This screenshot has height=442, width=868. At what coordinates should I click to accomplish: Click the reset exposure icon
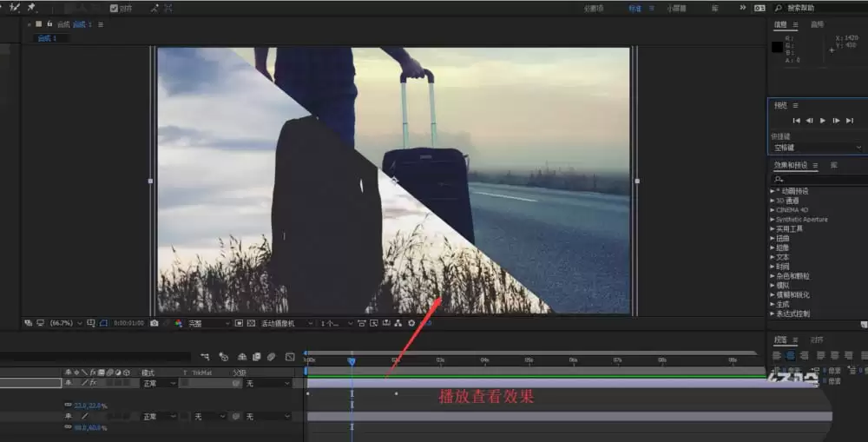(x=411, y=323)
